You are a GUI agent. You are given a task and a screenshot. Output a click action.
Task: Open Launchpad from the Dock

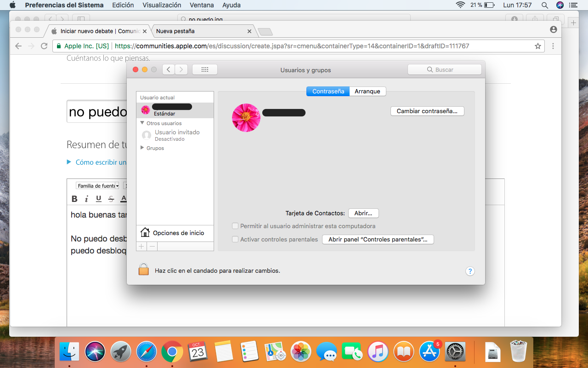(x=121, y=352)
